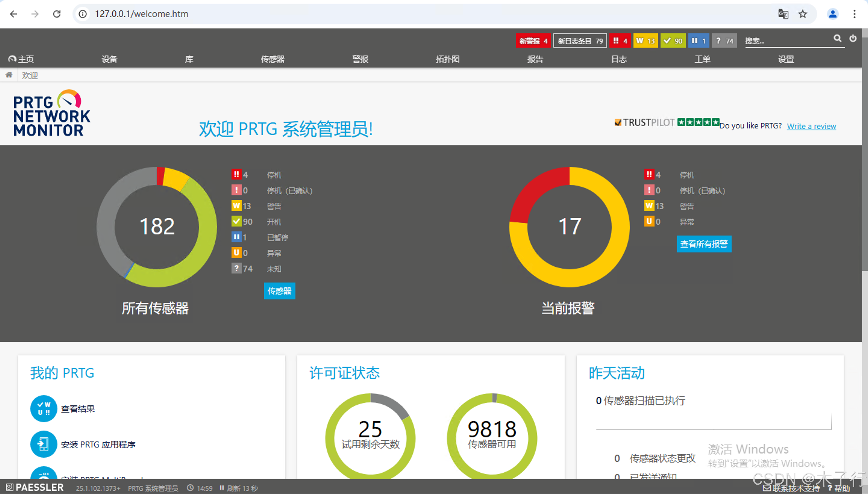This screenshot has width=868, height=494.
Task: Click the logout power icon
Action: (853, 38)
